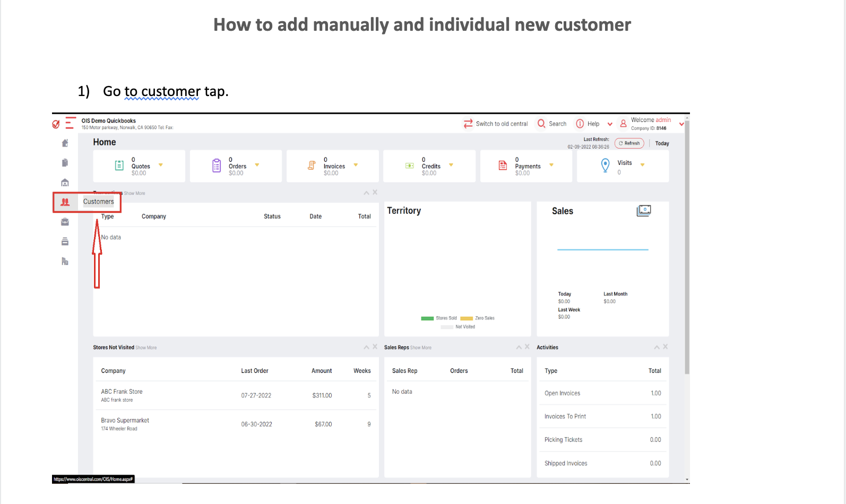
Task: Click the scrollbar down arrow
Action: coord(687,480)
